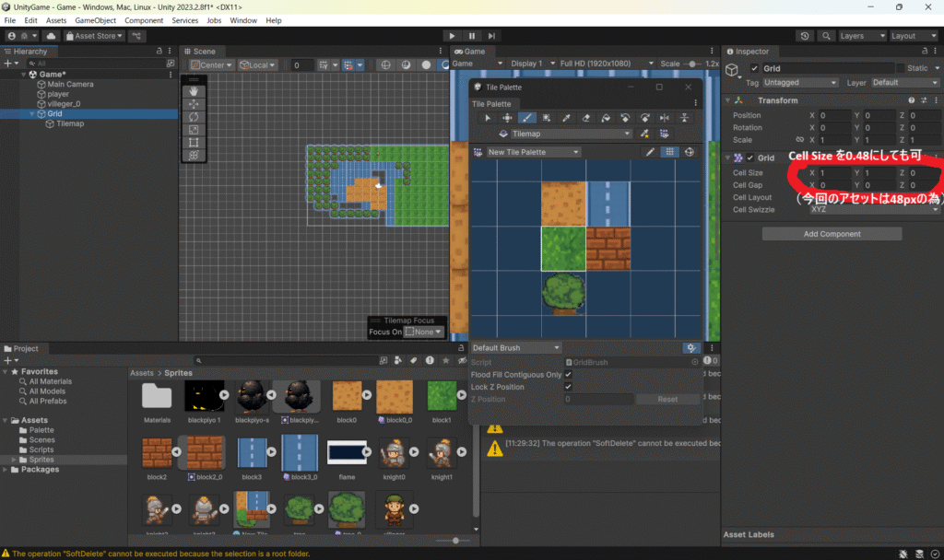Image resolution: width=944 pixels, height=560 pixels.
Task: Click the Pause button
Action: tap(472, 36)
